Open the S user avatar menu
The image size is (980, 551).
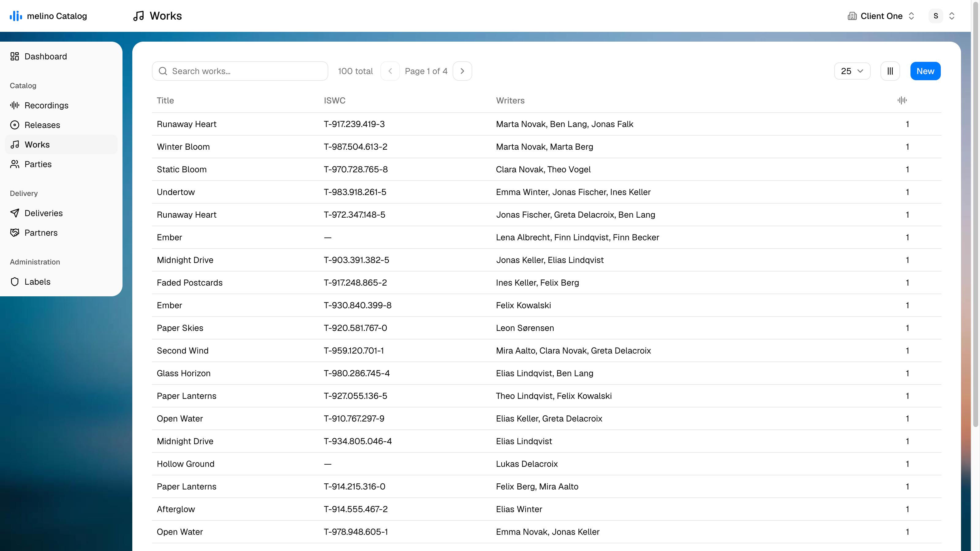pyautogui.click(x=942, y=16)
